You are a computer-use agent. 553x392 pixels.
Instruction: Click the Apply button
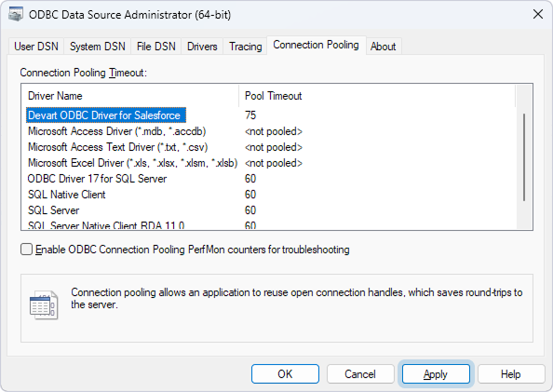point(436,373)
